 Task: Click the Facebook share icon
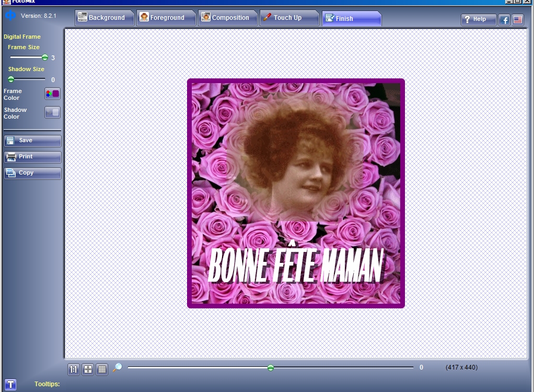click(504, 20)
